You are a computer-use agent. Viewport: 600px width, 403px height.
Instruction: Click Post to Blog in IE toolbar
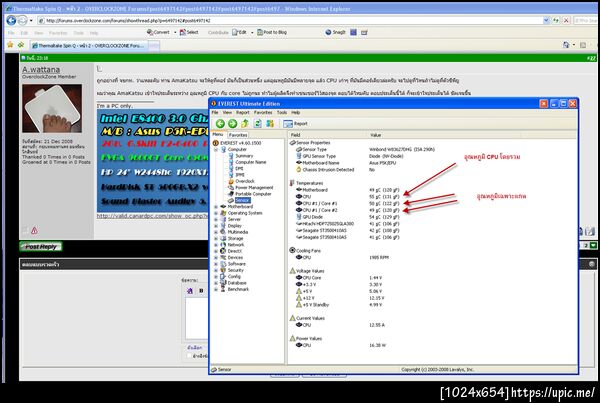[x=272, y=33]
